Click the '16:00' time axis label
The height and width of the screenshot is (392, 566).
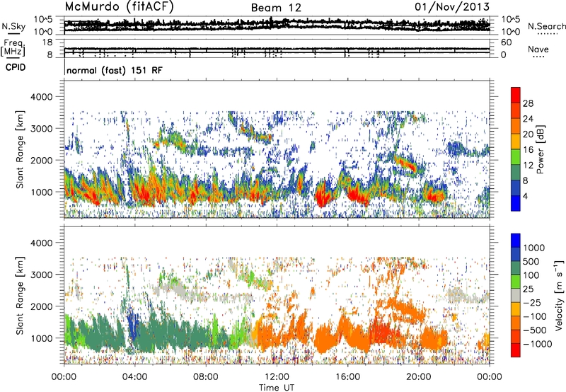tap(348, 377)
